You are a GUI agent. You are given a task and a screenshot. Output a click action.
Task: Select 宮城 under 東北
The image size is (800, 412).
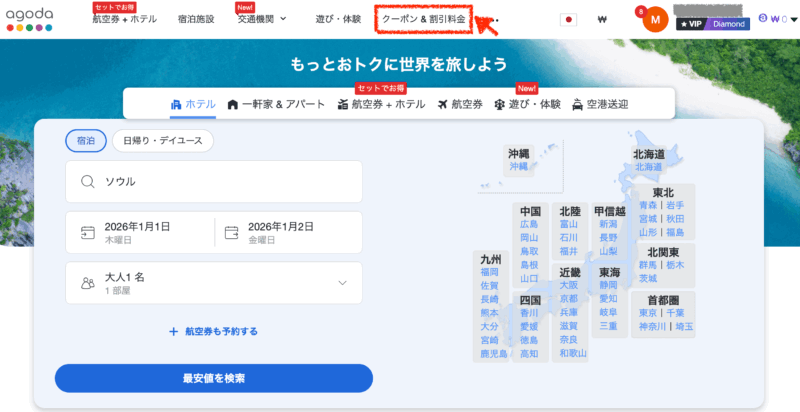tap(648, 219)
